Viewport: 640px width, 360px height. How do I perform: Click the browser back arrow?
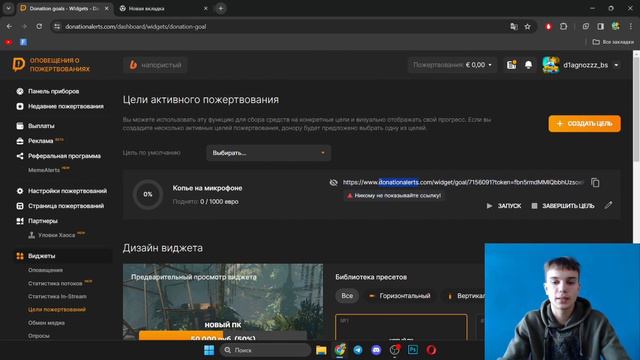pos(9,26)
